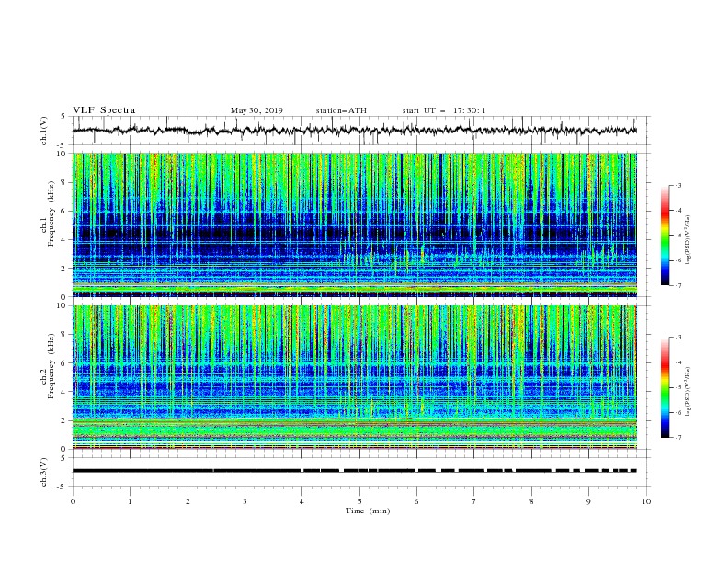This screenshot has width=728, height=563.
Task: Click the 'ch.1(V)' waveform axis label
Action: [x=44, y=131]
